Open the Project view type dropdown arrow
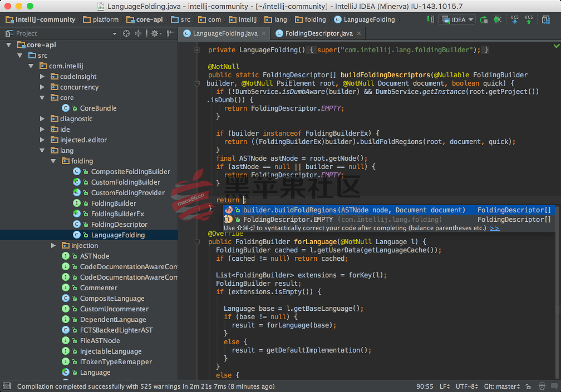Image resolution: width=561 pixels, height=392 pixels. click(115, 33)
